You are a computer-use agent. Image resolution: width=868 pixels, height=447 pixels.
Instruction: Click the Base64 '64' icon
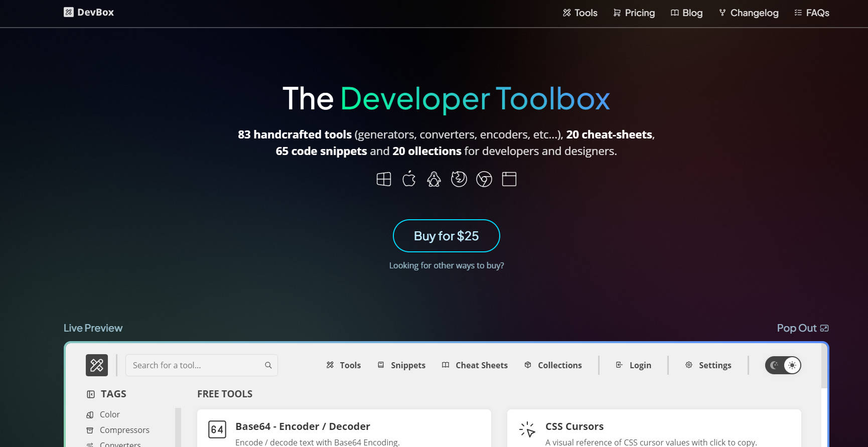coord(217,429)
